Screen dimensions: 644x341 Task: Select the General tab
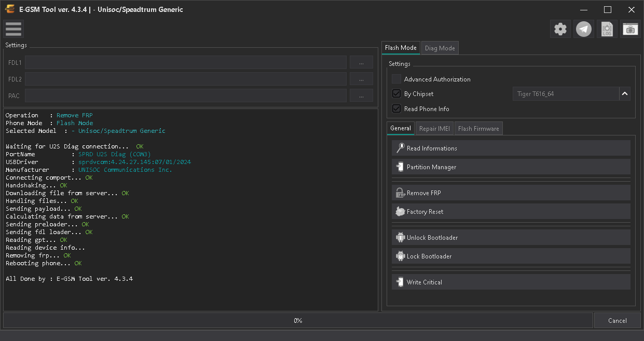point(401,128)
